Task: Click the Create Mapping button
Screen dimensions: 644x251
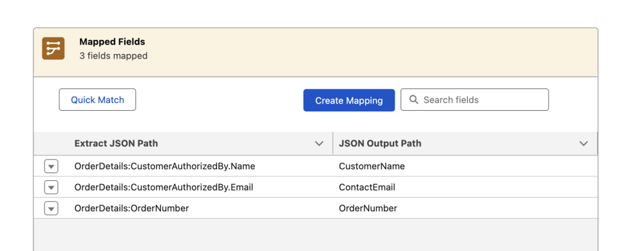Action: point(349,100)
